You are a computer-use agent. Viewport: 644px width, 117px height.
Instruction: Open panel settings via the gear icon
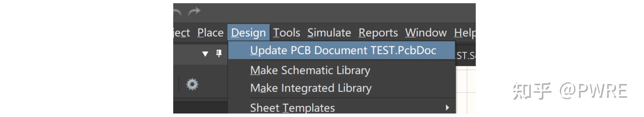pos(192,85)
